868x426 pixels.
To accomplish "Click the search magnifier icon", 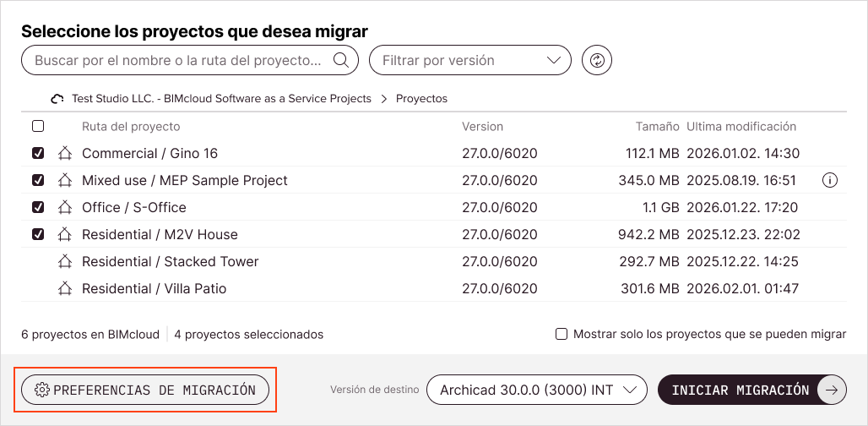I will [341, 60].
